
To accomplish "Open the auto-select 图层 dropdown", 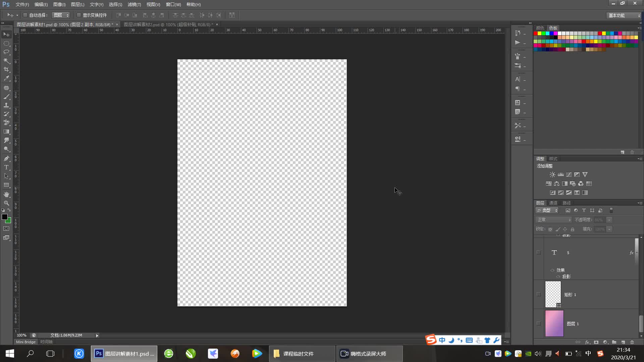I will coord(61,15).
